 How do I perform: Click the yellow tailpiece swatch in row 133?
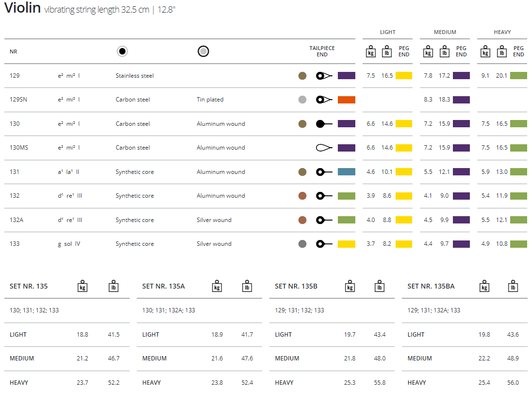[x=346, y=244]
